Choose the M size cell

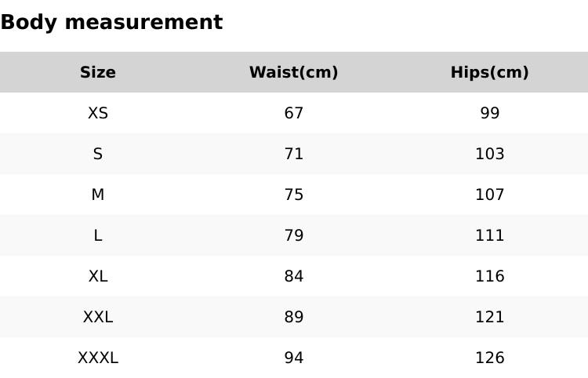98,195
